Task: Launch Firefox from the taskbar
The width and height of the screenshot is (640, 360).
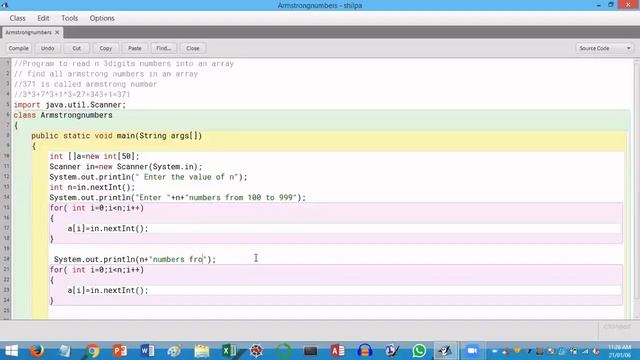Action: point(37,351)
